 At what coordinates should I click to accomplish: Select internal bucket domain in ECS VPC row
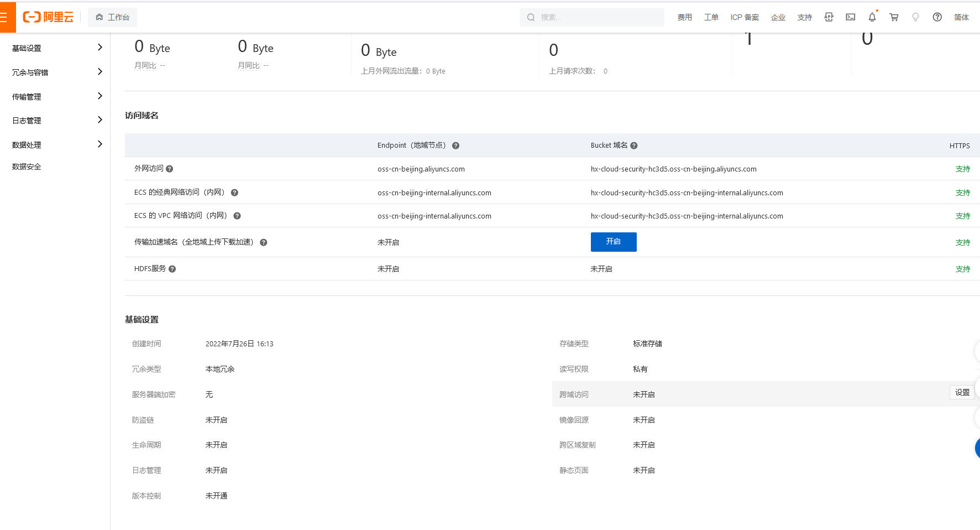point(687,216)
